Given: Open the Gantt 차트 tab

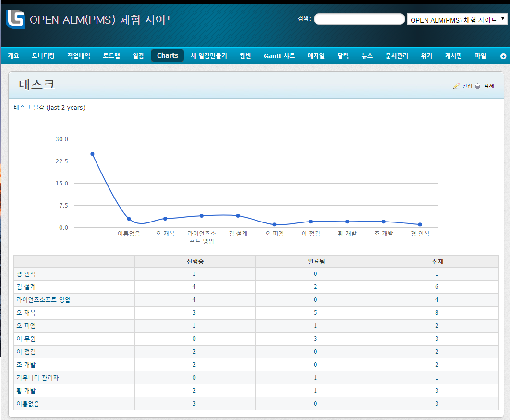Looking at the screenshot, I should click(279, 56).
